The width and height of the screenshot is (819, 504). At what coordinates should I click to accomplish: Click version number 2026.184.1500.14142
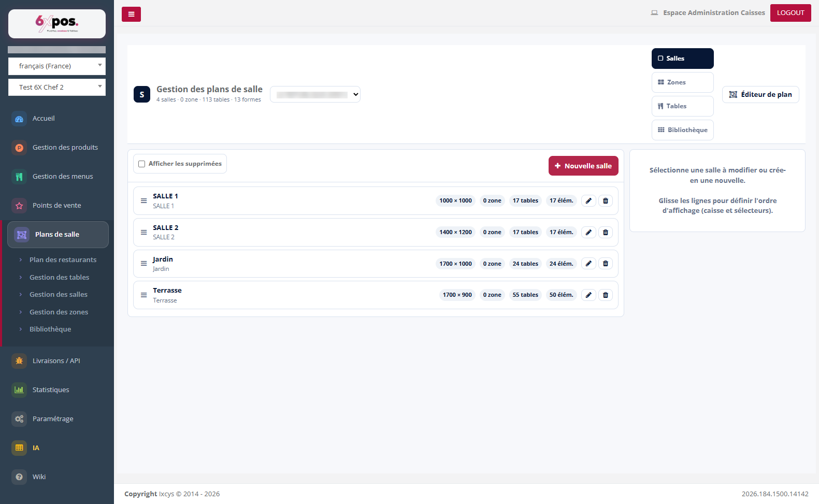(x=775, y=494)
